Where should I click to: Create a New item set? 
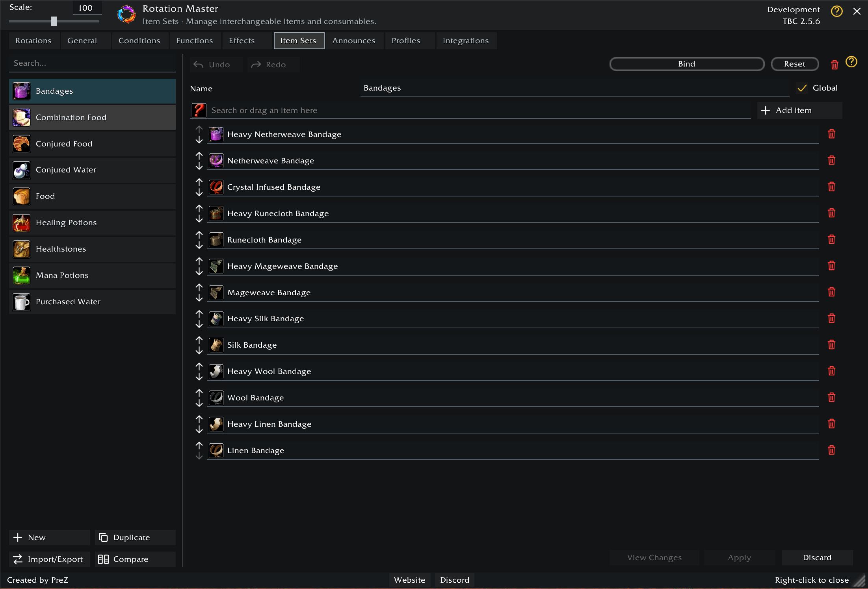[x=49, y=537]
